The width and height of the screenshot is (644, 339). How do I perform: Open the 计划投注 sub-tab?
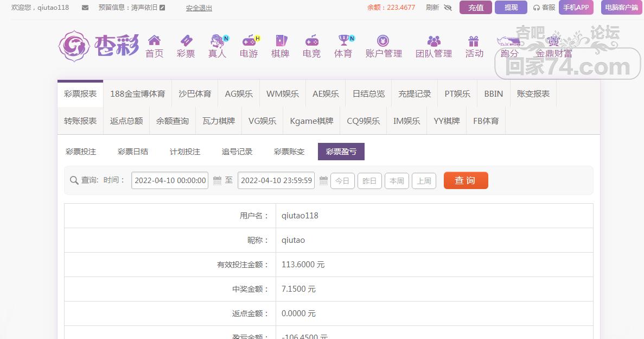[x=185, y=152]
